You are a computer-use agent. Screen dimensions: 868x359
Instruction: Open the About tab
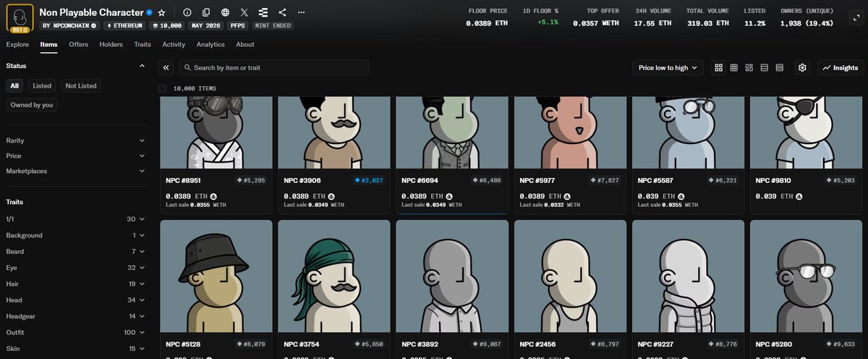click(x=245, y=44)
